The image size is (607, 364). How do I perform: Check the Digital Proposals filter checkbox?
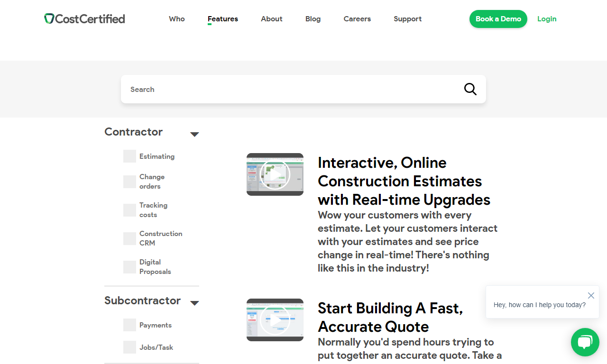pos(129,267)
